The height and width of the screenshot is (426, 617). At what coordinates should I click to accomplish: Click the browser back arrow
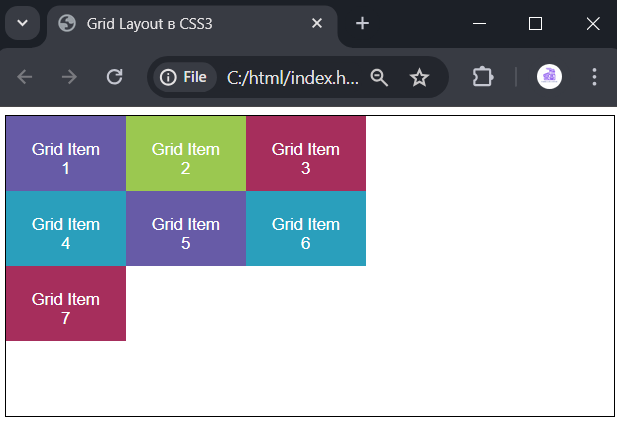24,77
